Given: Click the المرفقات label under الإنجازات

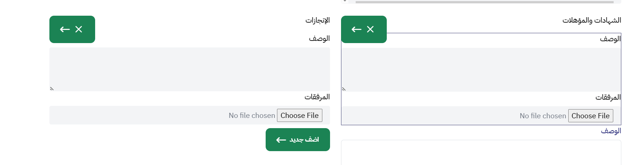Looking at the screenshot, I should (317, 97).
